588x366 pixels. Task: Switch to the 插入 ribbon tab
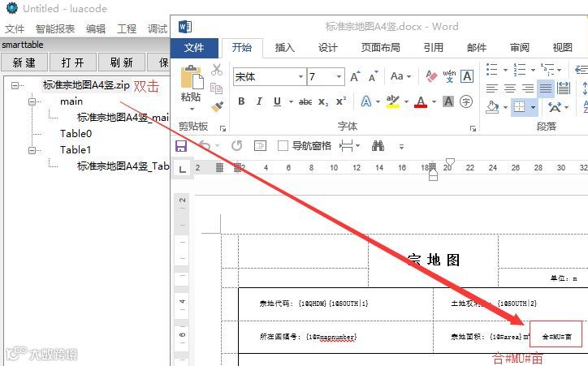point(284,48)
